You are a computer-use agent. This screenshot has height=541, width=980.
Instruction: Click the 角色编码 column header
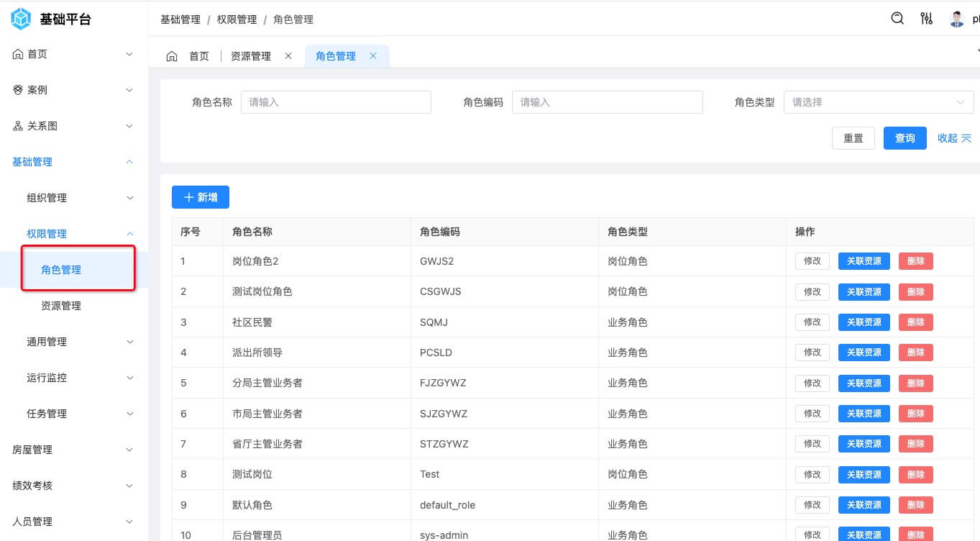[x=505, y=232]
